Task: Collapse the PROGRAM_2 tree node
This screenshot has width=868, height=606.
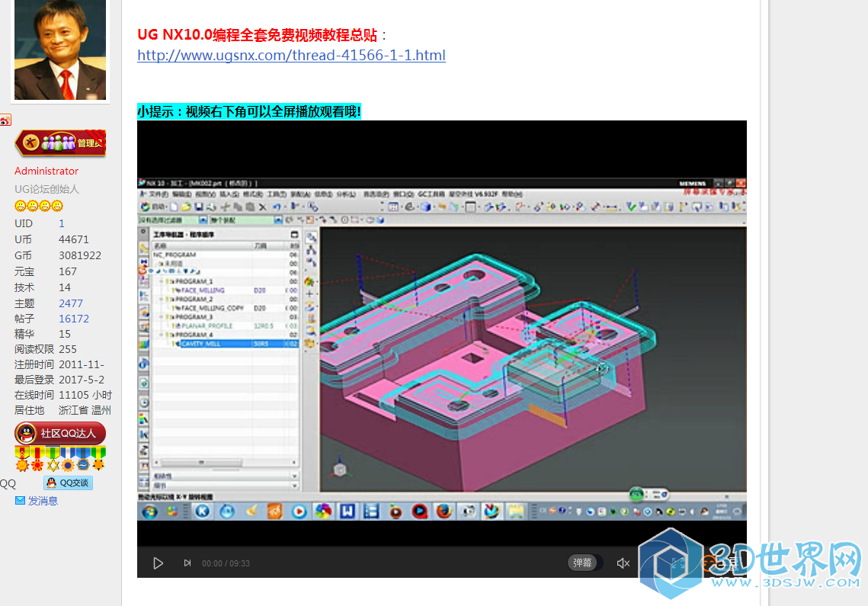Action: [x=162, y=299]
